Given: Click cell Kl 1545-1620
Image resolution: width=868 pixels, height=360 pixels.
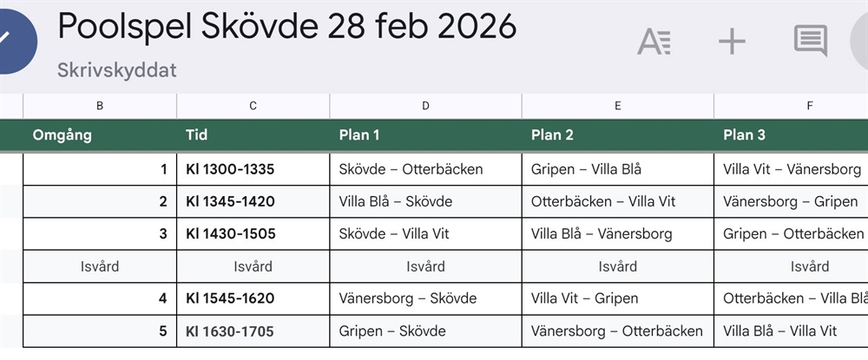Looking at the screenshot, I should [253, 298].
